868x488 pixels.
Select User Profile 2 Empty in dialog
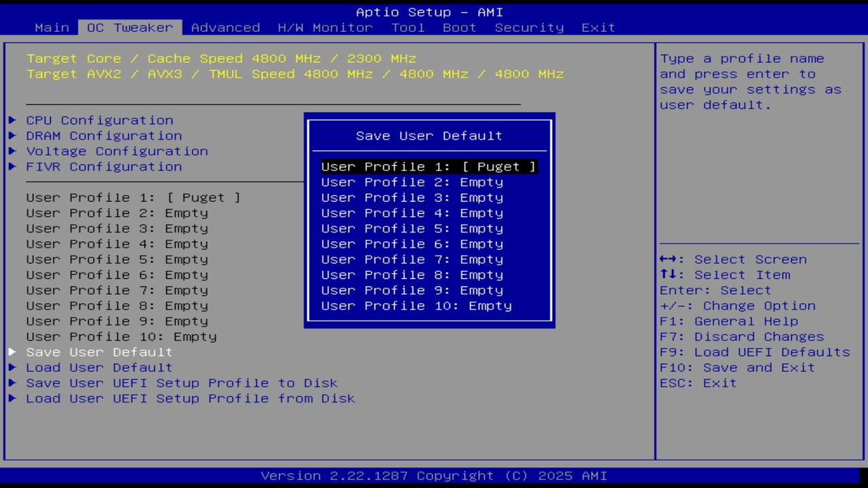[x=412, y=182]
